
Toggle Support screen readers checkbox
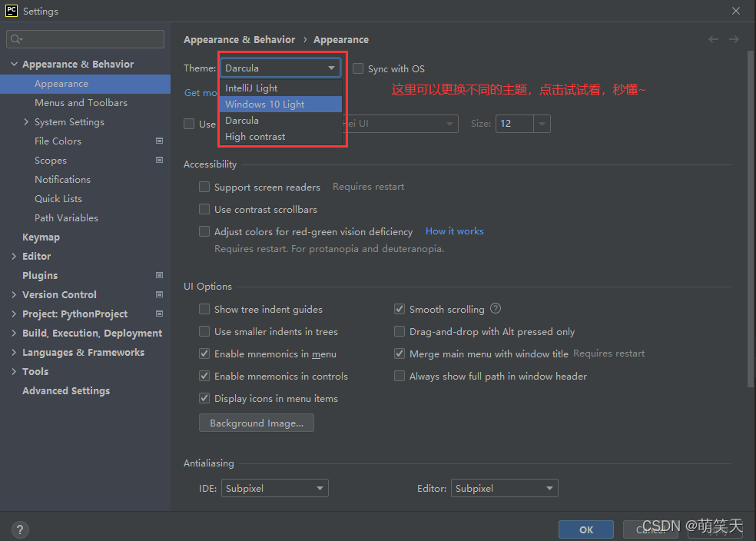point(204,187)
